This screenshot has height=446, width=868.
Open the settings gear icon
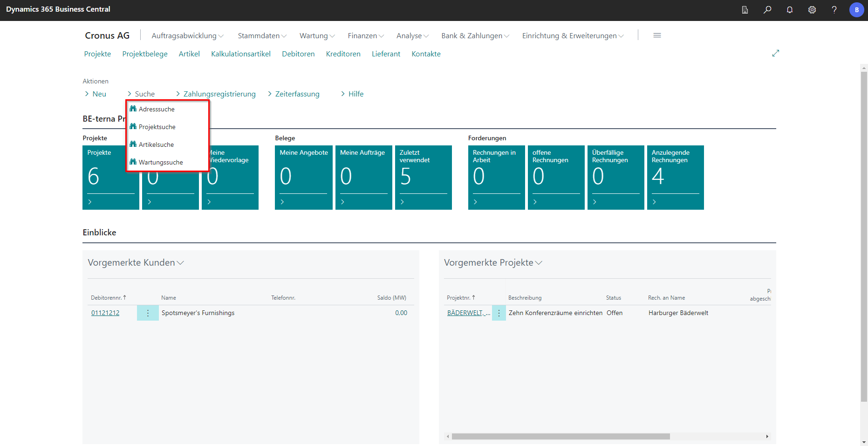tap(812, 10)
